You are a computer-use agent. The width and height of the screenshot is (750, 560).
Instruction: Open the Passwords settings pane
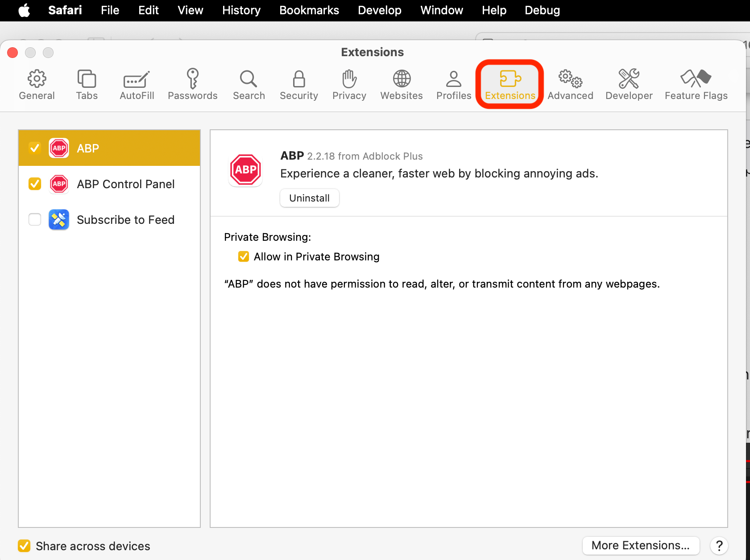coord(192,85)
